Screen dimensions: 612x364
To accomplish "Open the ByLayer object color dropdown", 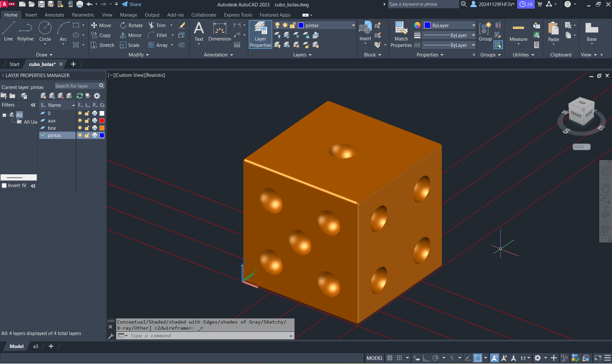I will (x=449, y=25).
